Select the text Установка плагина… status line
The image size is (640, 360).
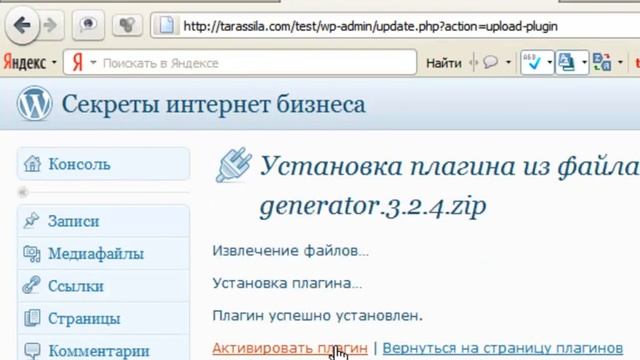(x=287, y=283)
